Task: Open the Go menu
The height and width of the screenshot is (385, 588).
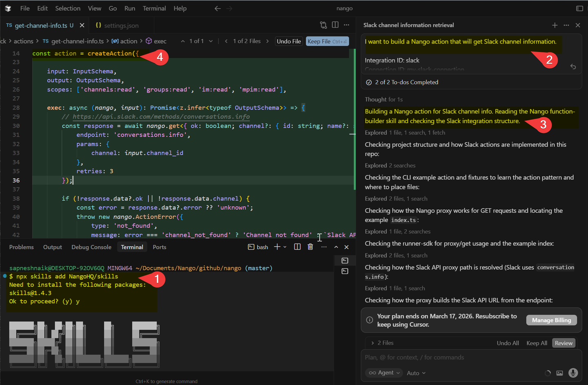Action: (113, 8)
